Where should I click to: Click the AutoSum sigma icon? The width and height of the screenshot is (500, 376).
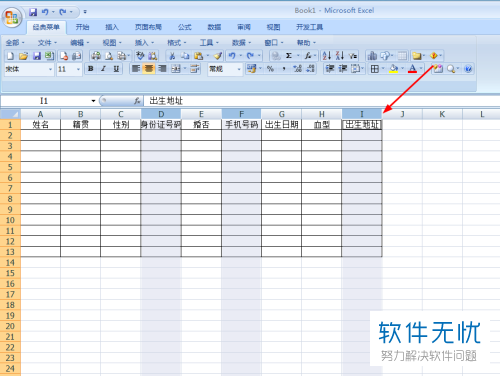click(x=289, y=56)
